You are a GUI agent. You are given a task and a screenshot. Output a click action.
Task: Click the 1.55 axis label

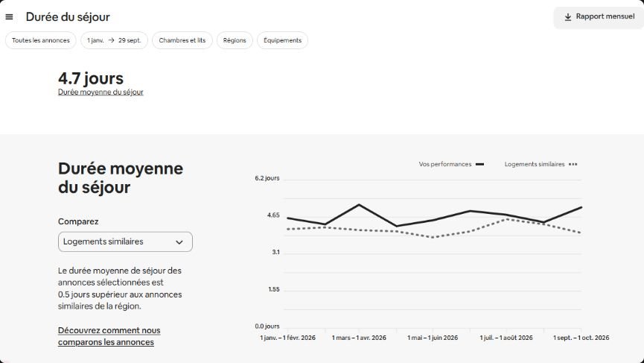[274, 289]
